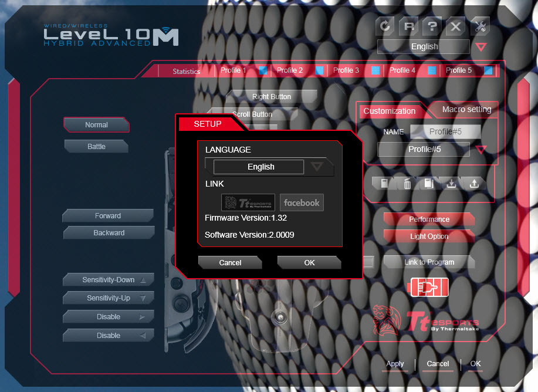Click OK at bottom of main window
This screenshot has height=392, width=538.
476,364
